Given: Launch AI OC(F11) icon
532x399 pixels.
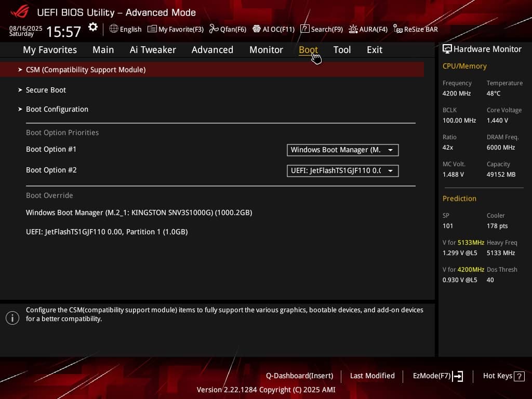Looking at the screenshot, I should click(257, 29).
